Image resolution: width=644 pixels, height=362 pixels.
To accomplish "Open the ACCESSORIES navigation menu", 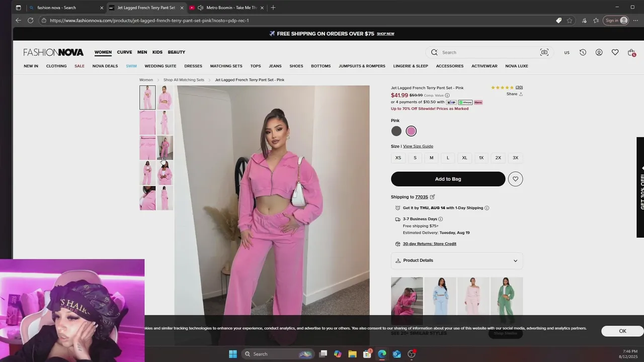I will click(450, 66).
